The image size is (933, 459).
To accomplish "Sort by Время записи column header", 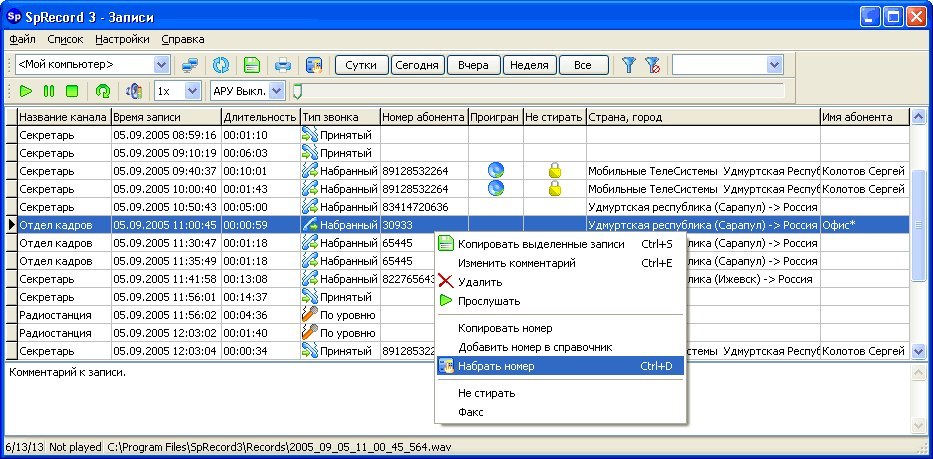I will (166, 117).
